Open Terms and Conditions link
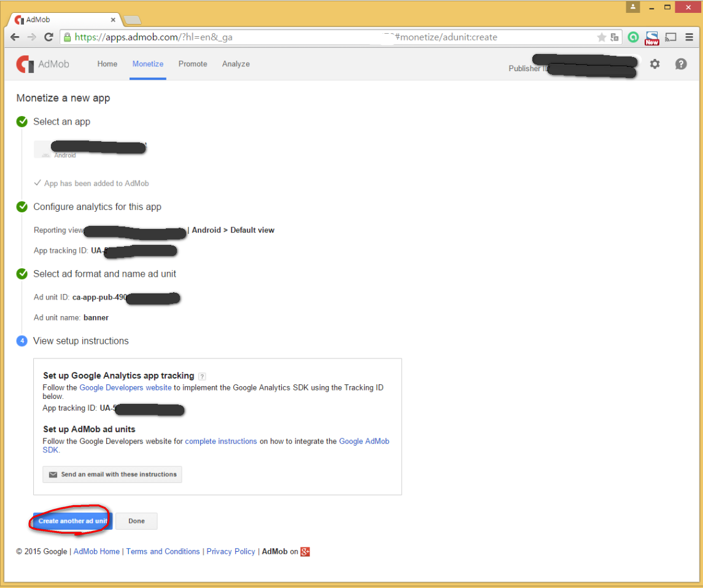Screen dimensions: 703x588 point(163,552)
